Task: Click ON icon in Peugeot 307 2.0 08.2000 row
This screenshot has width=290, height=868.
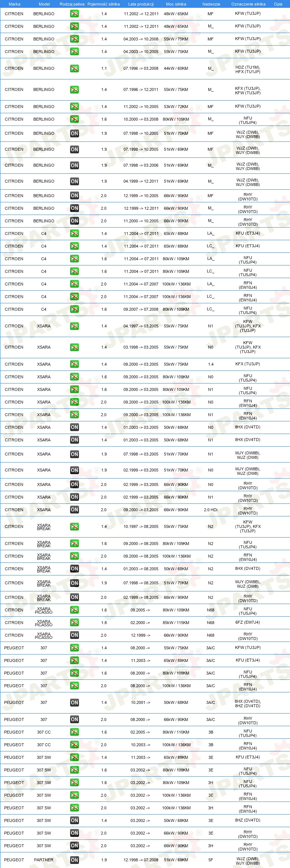Action: [x=74, y=719]
